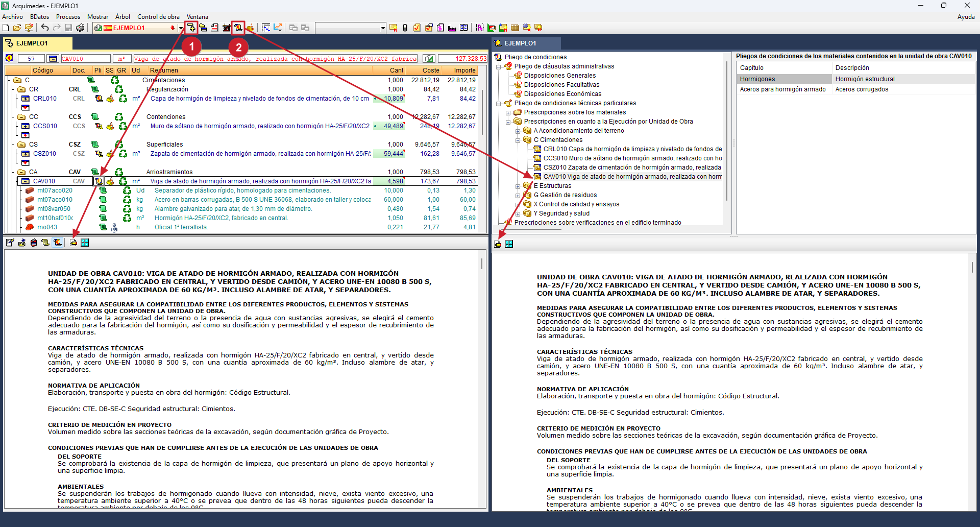Open the Pliego de condiciones toolbar icon
980x527 pixels.
(x=238, y=28)
